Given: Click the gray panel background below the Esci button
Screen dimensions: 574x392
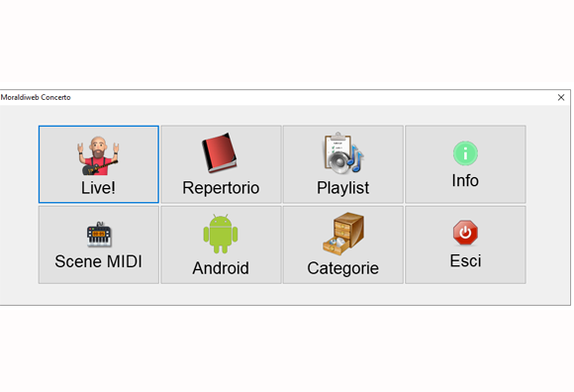Looking at the screenshot, I should coord(465,294).
